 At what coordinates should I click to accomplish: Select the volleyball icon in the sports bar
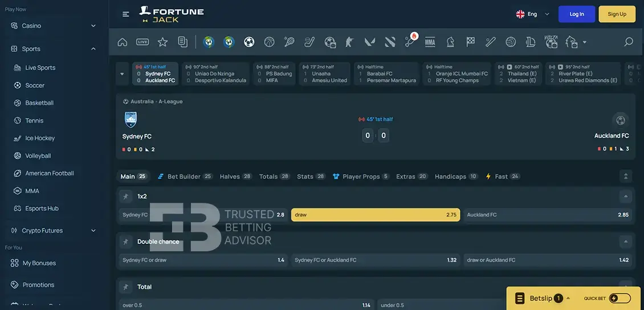pos(511,42)
